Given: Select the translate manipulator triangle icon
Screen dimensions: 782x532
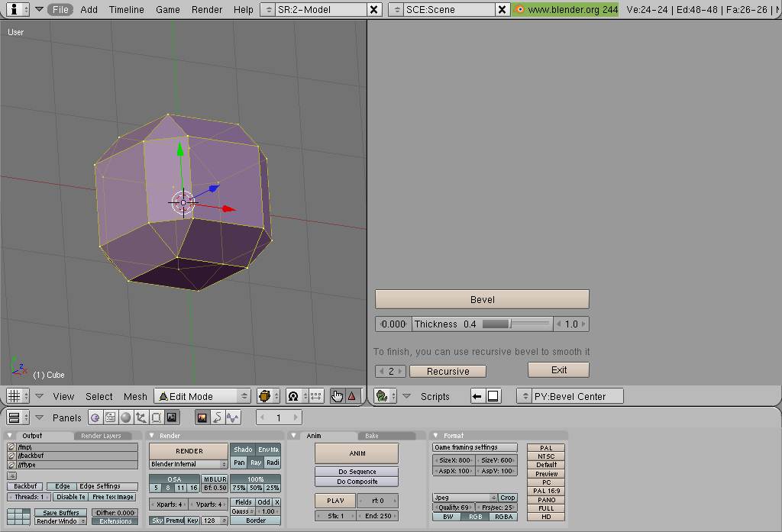Looking at the screenshot, I should point(351,396).
